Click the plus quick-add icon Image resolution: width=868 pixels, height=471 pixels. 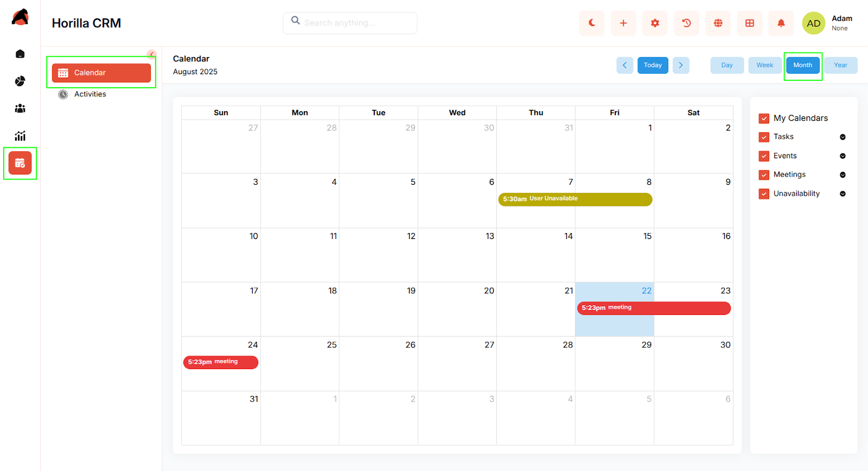click(x=623, y=23)
